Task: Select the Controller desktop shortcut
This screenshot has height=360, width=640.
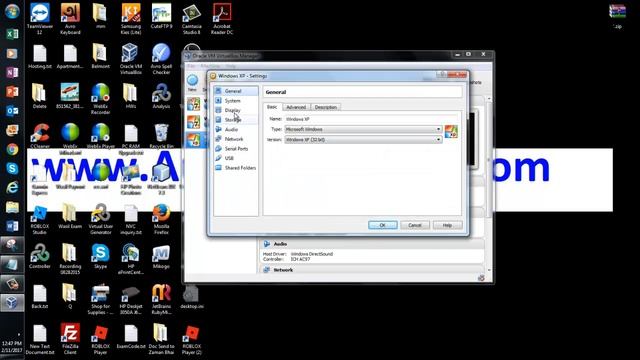Action: [x=40, y=256]
